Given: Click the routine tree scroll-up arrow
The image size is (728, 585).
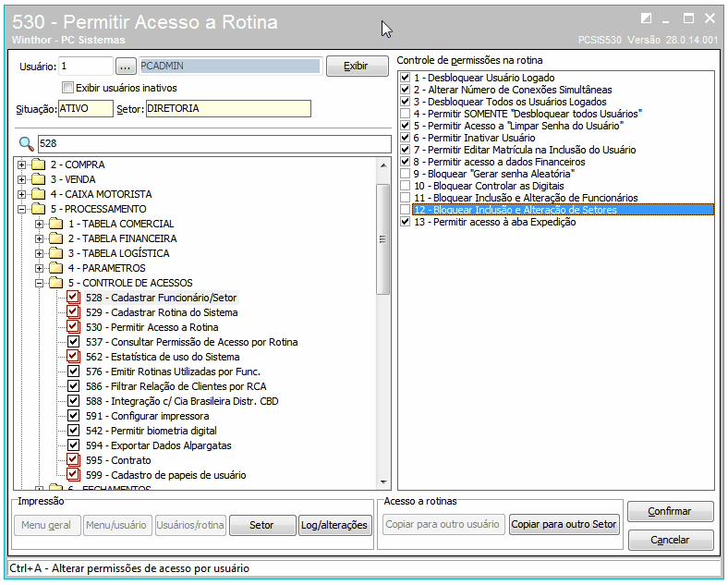Looking at the screenshot, I should 383,165.
